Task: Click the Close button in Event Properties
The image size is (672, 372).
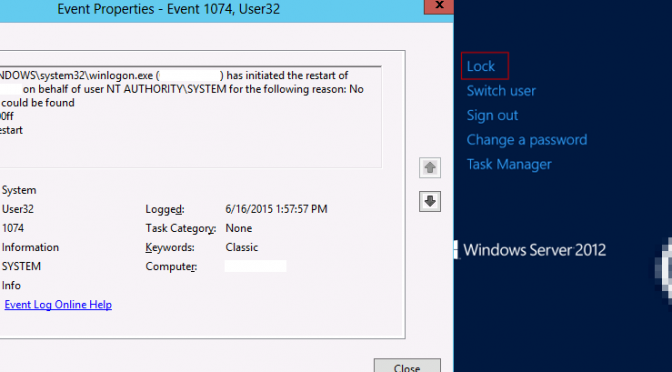Action: [x=407, y=366]
